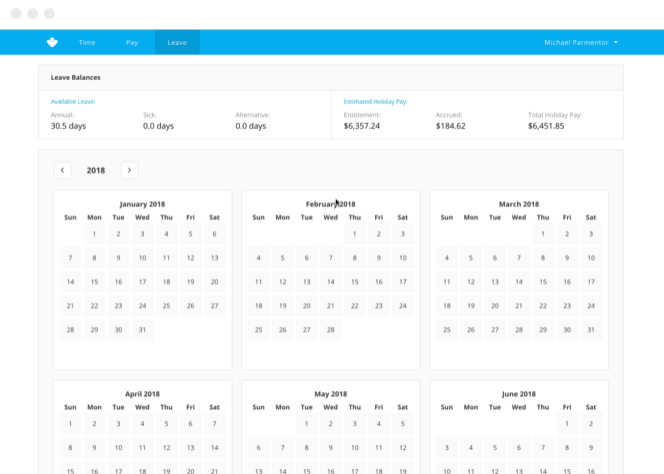Image resolution: width=664 pixels, height=474 pixels.
Task: Select February 14 2018
Action: pos(331,282)
